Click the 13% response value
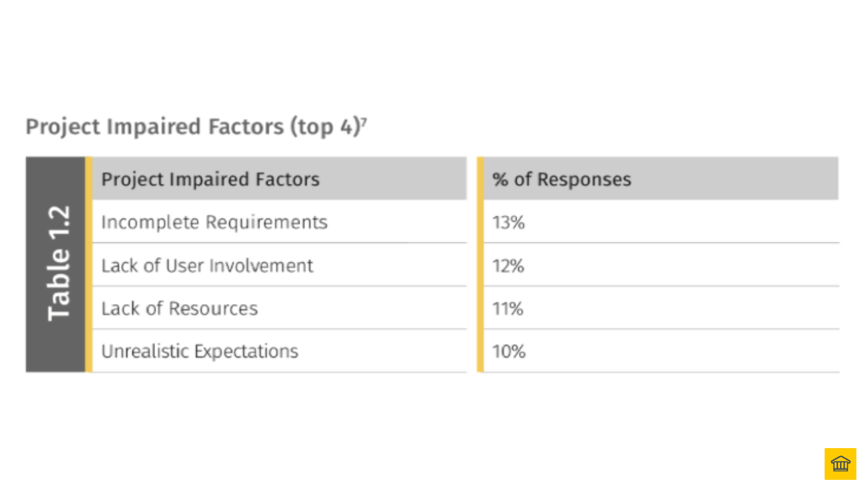This screenshot has height=488, width=868. [508, 223]
